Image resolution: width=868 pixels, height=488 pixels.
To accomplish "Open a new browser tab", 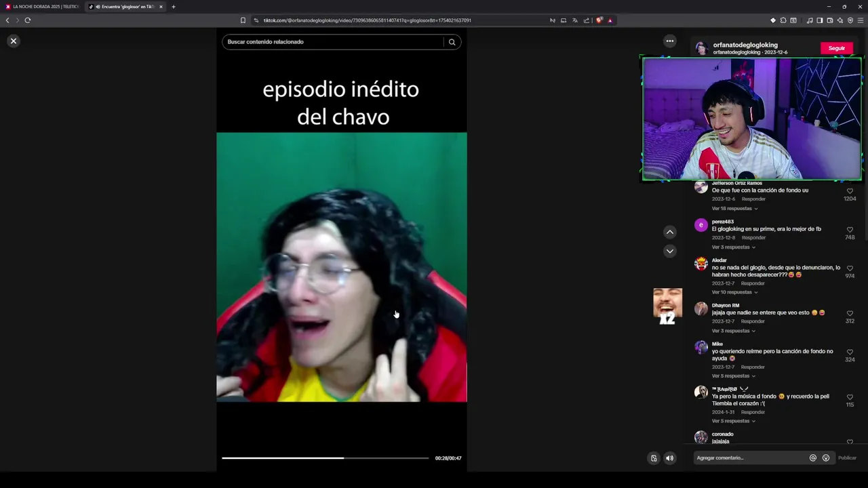I will [x=174, y=7].
